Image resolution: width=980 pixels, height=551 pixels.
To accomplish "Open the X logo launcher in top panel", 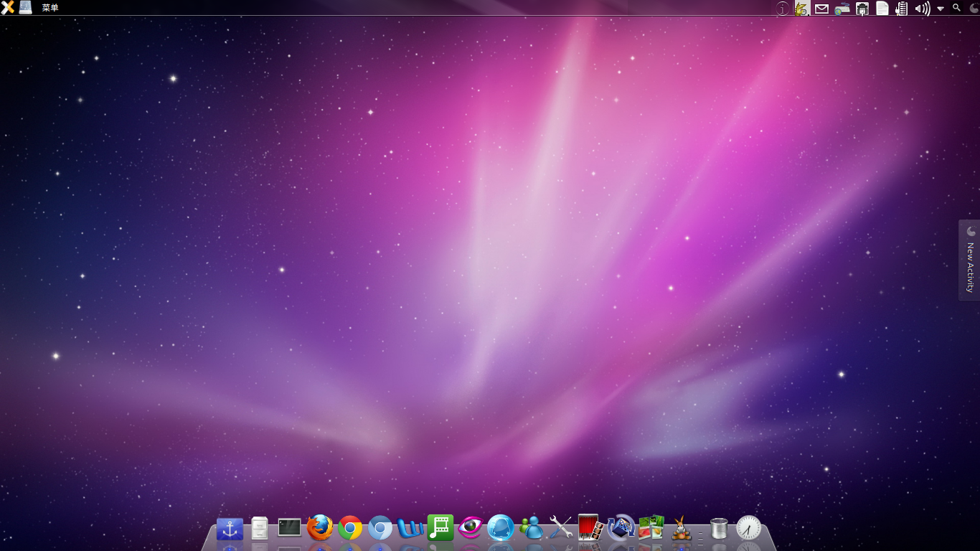I will click(x=7, y=7).
